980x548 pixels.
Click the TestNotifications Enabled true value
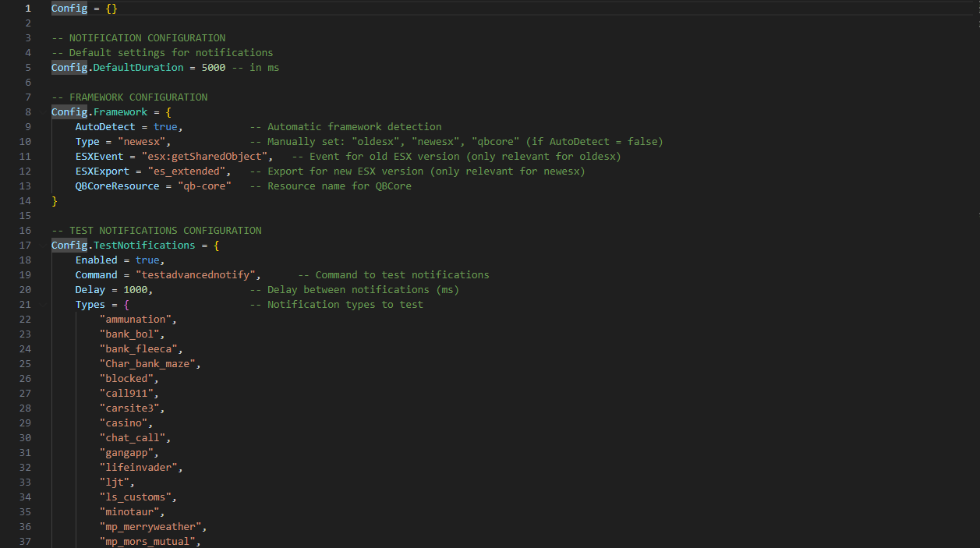click(147, 260)
